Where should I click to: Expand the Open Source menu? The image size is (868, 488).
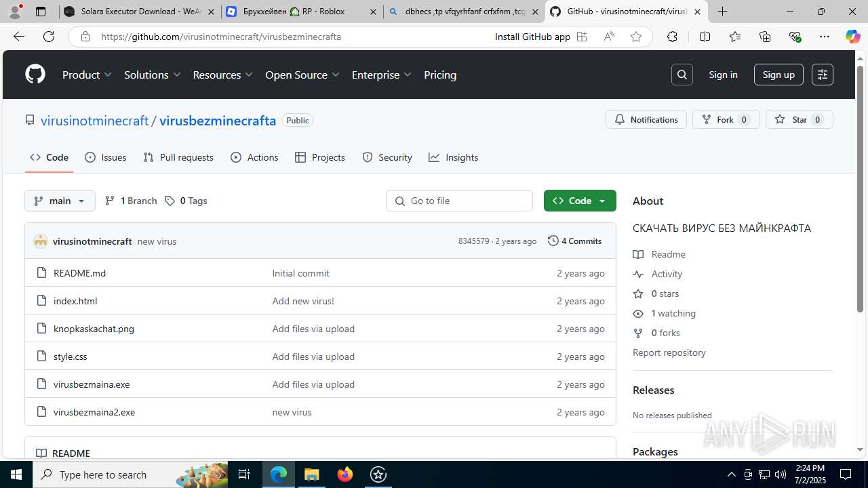302,75
